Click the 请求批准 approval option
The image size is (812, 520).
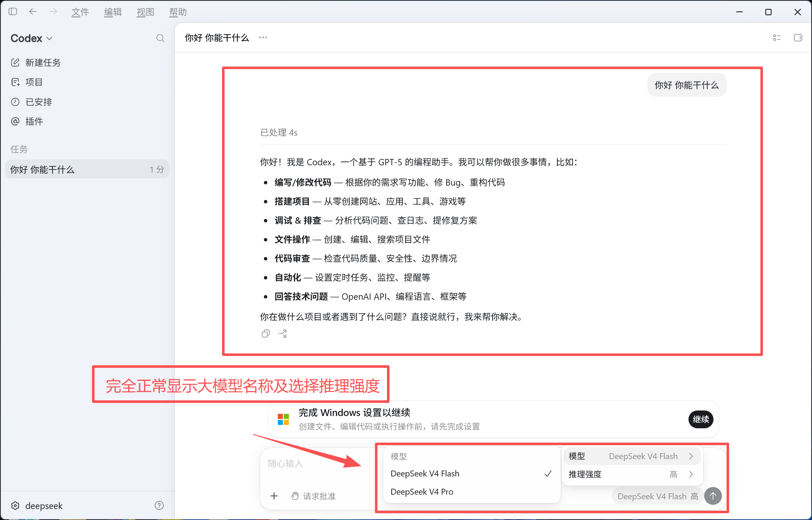point(314,496)
